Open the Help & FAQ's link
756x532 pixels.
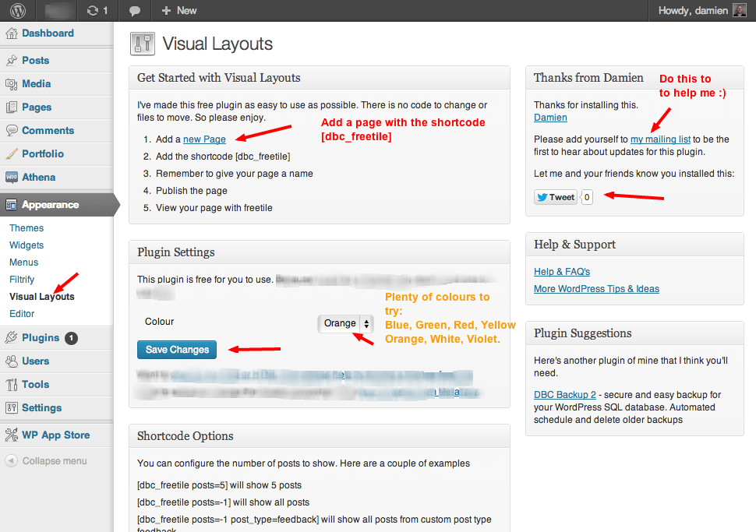click(x=562, y=272)
